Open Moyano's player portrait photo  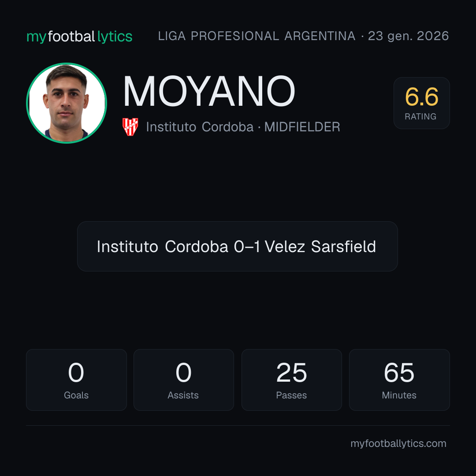[x=67, y=103]
